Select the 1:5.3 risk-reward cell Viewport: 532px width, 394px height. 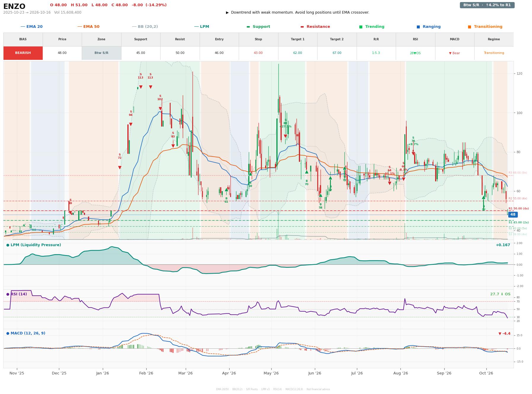(x=376, y=53)
